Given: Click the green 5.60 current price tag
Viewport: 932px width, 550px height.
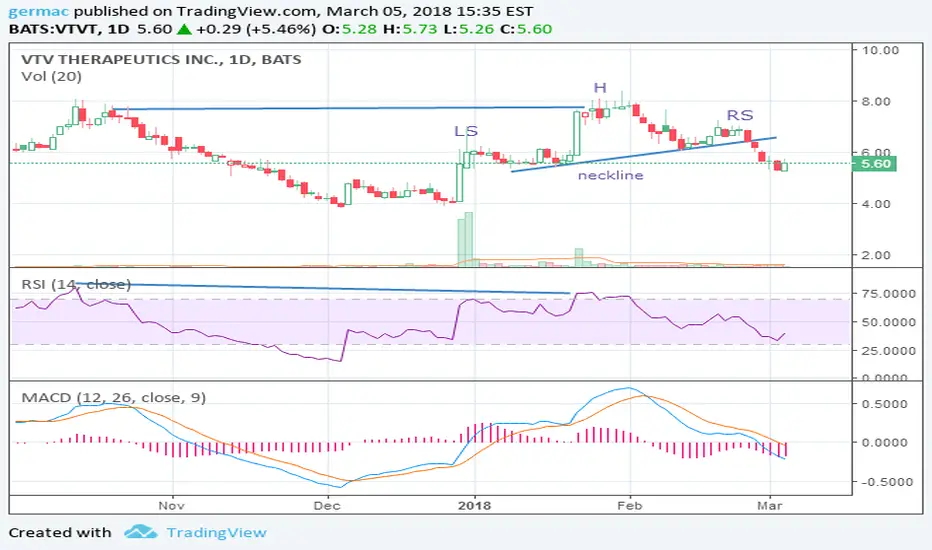Looking at the screenshot, I should click(x=874, y=164).
